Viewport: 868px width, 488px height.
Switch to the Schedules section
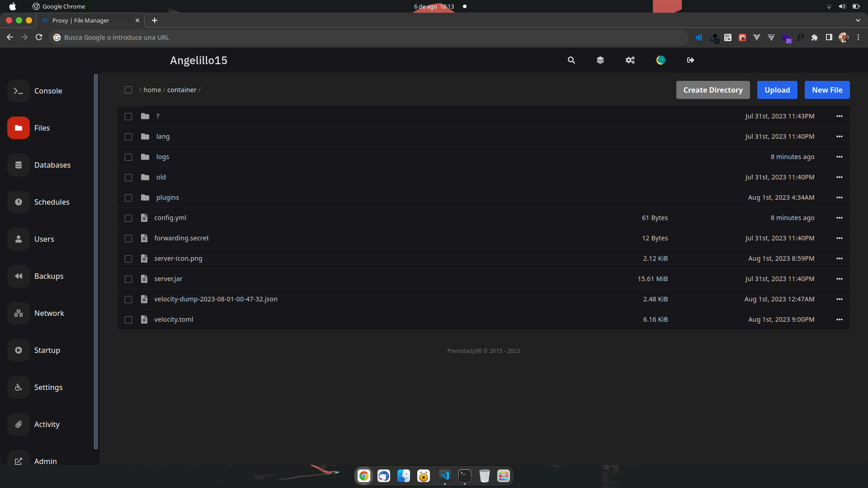click(52, 202)
